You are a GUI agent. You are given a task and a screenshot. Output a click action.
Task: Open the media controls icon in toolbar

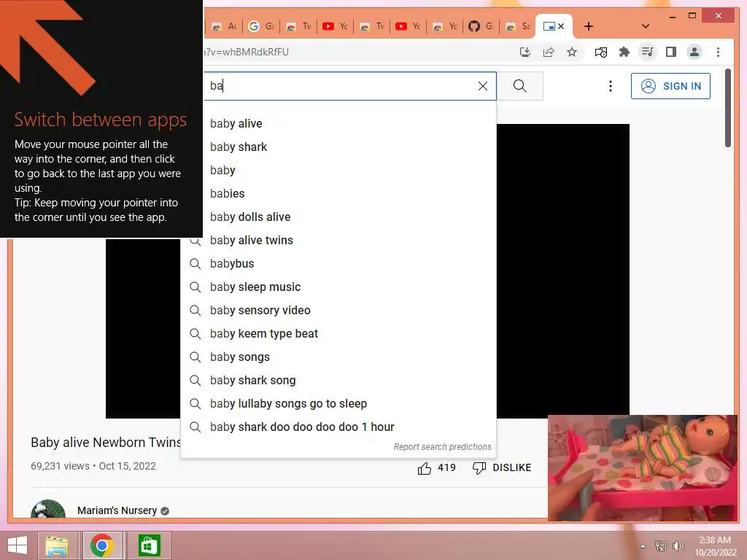pyautogui.click(x=648, y=52)
